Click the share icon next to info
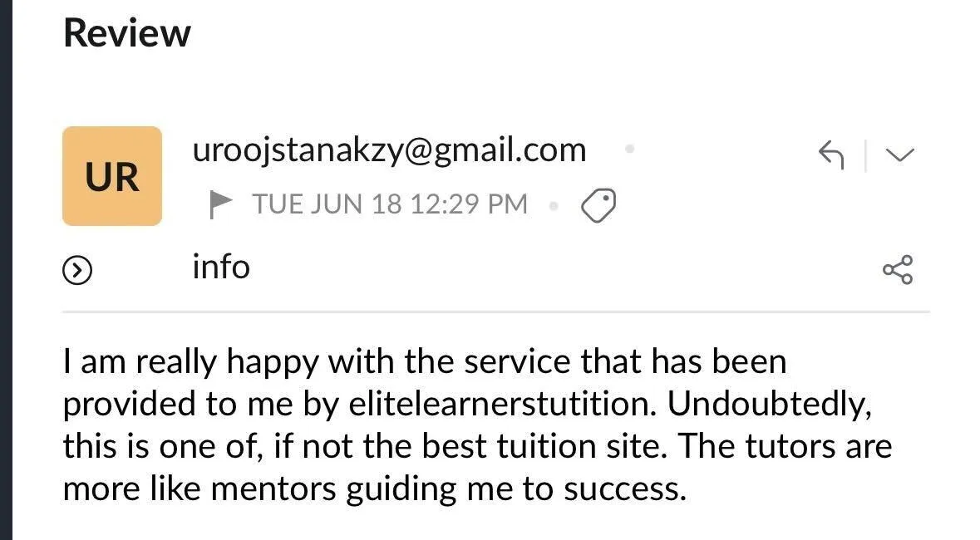The image size is (980, 540). point(898,269)
